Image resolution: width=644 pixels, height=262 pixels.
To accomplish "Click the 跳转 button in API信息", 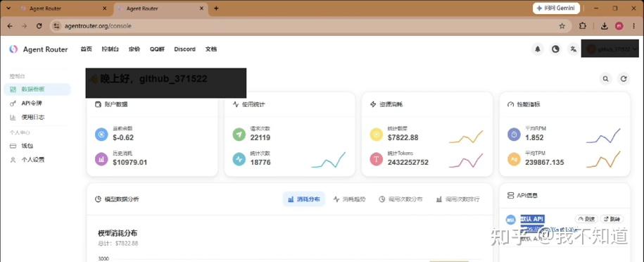I will tap(612, 219).
